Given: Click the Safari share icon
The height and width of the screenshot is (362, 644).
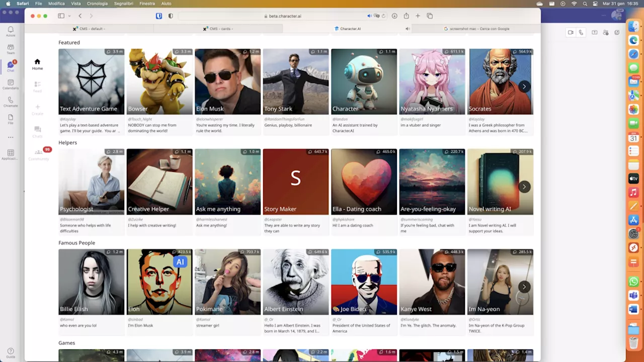Looking at the screenshot, I should [406, 16].
